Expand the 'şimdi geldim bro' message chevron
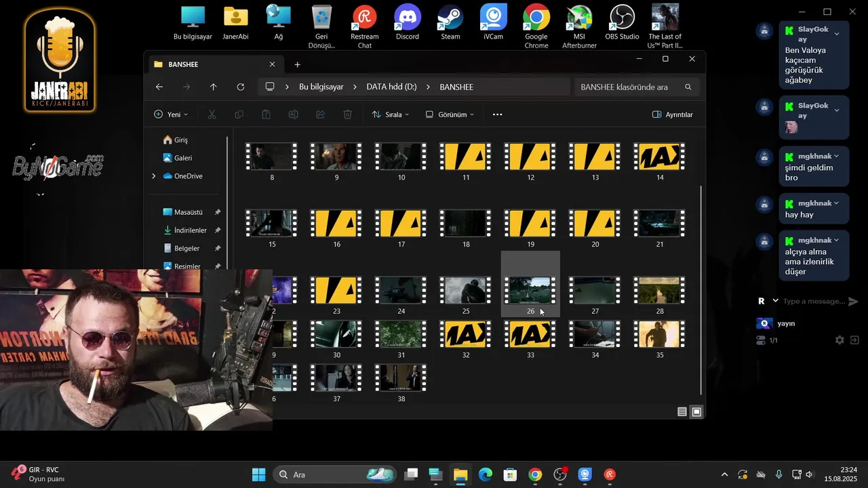The width and height of the screenshot is (868, 488). coord(836,156)
